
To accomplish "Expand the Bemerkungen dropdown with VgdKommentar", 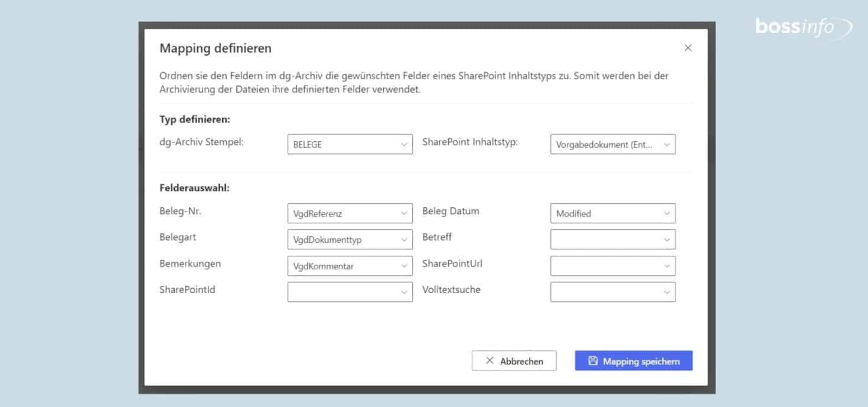I will pyautogui.click(x=350, y=266).
